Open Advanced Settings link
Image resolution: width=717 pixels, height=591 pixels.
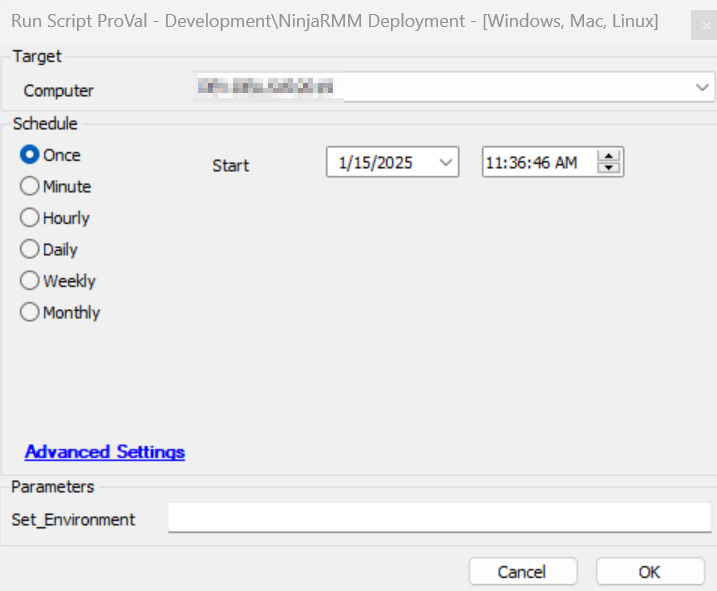pos(105,452)
